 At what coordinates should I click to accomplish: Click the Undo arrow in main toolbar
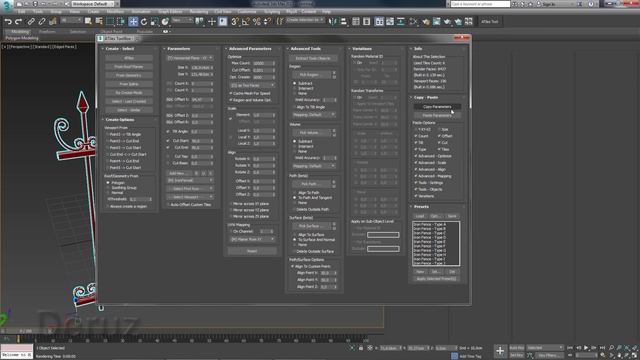tap(8, 21)
